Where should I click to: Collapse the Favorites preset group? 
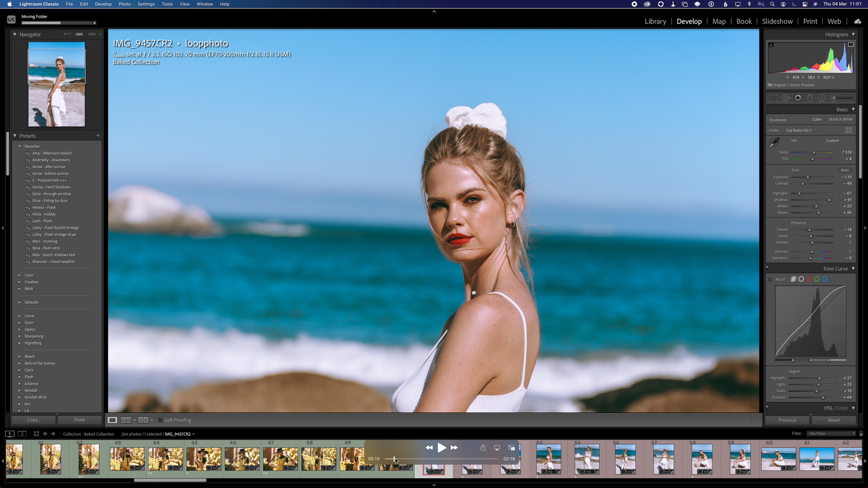[x=19, y=147]
